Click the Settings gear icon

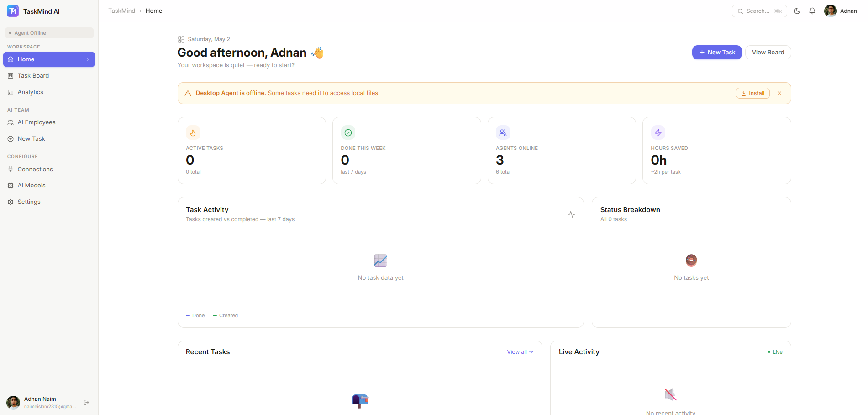11,202
